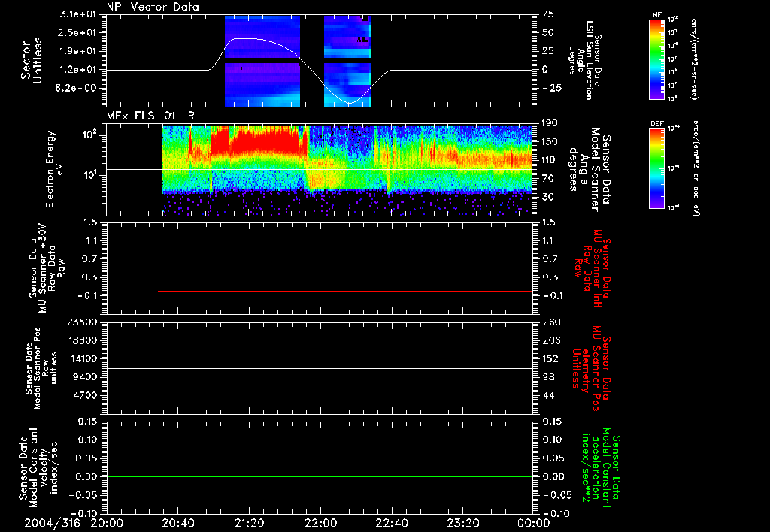This screenshot has height=532, width=770.
Task: Click the 150 scanner angle tick label
Action: tap(550, 141)
